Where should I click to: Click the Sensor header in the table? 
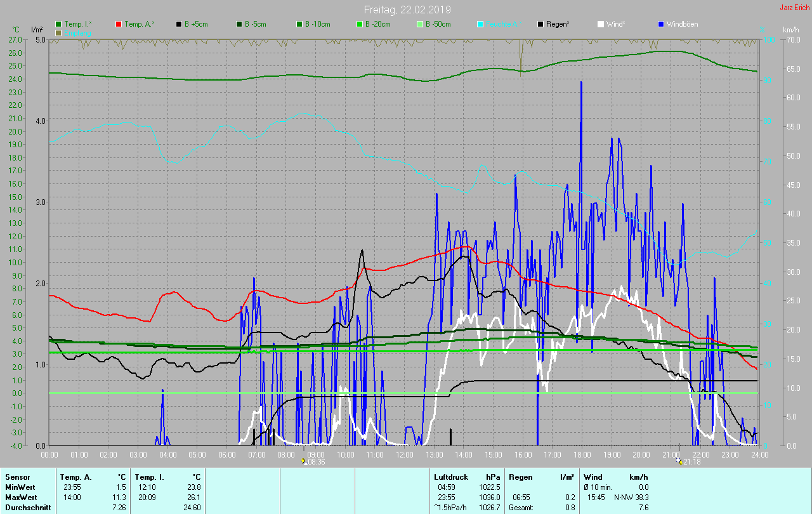tap(17, 477)
